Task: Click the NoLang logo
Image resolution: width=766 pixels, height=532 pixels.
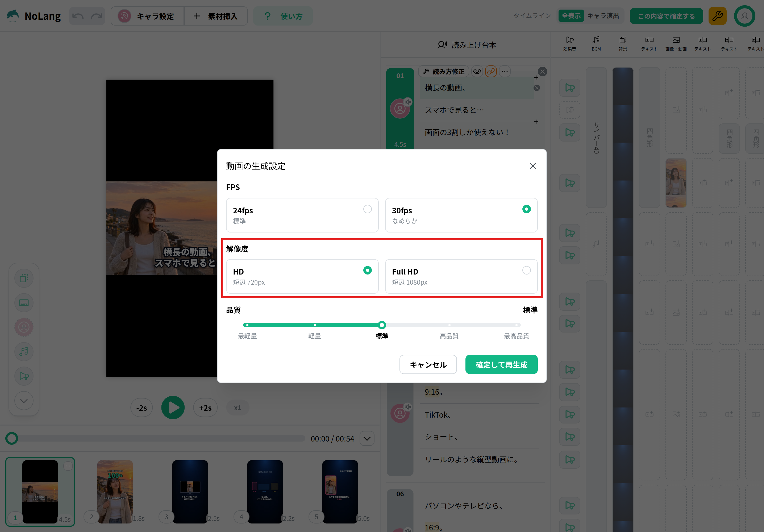Action: click(33, 16)
